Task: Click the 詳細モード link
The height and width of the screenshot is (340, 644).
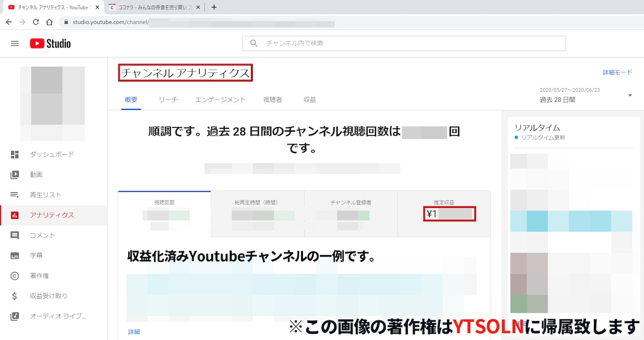Action: (618, 72)
